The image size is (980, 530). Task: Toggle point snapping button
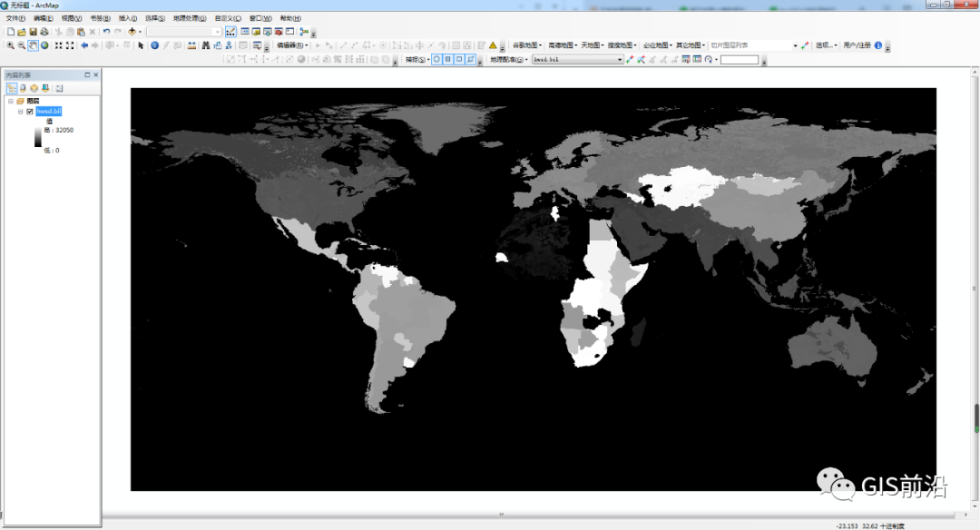click(x=436, y=59)
